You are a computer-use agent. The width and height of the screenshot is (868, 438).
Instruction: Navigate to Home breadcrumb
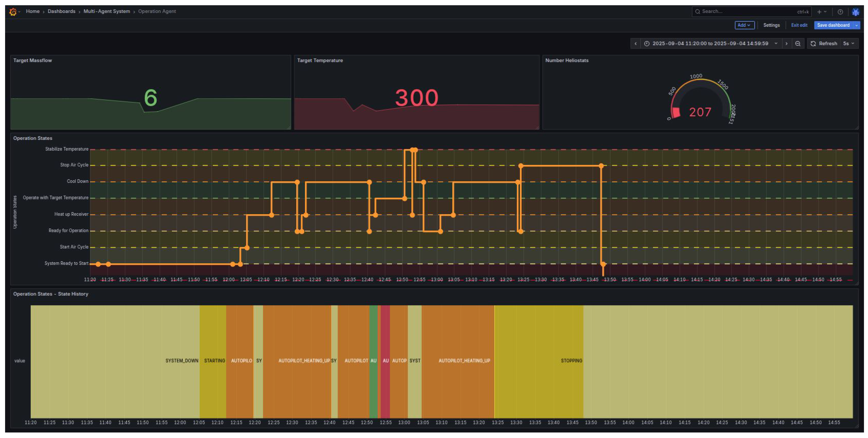click(33, 11)
